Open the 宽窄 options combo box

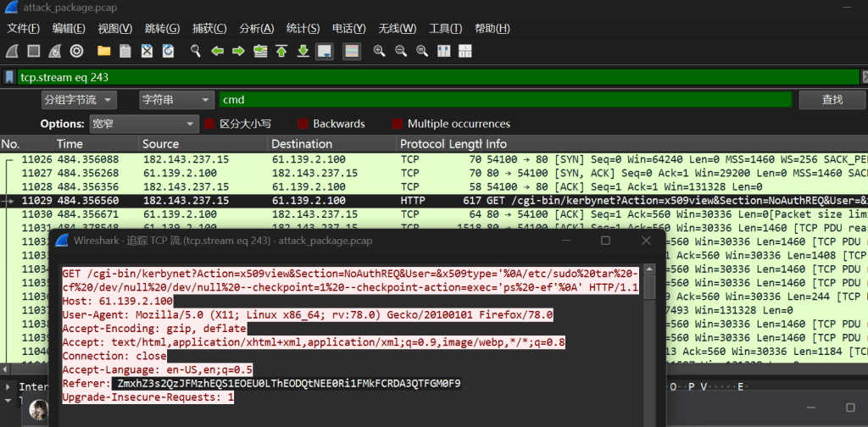tap(144, 124)
